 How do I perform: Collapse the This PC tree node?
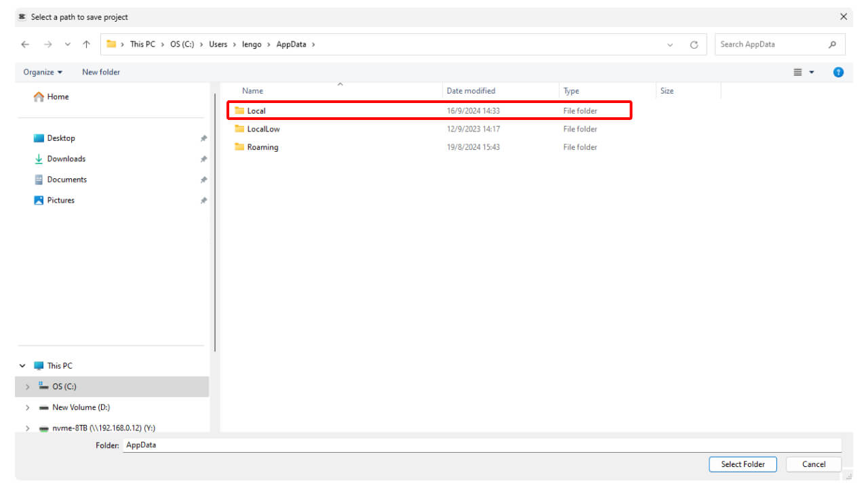tap(22, 366)
